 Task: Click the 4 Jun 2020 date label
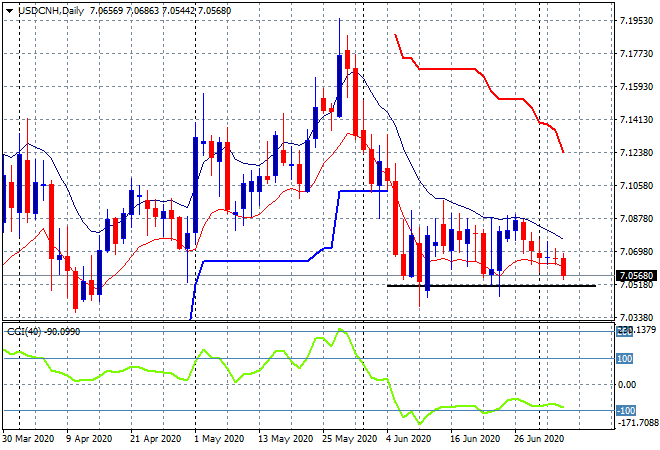[x=408, y=438]
